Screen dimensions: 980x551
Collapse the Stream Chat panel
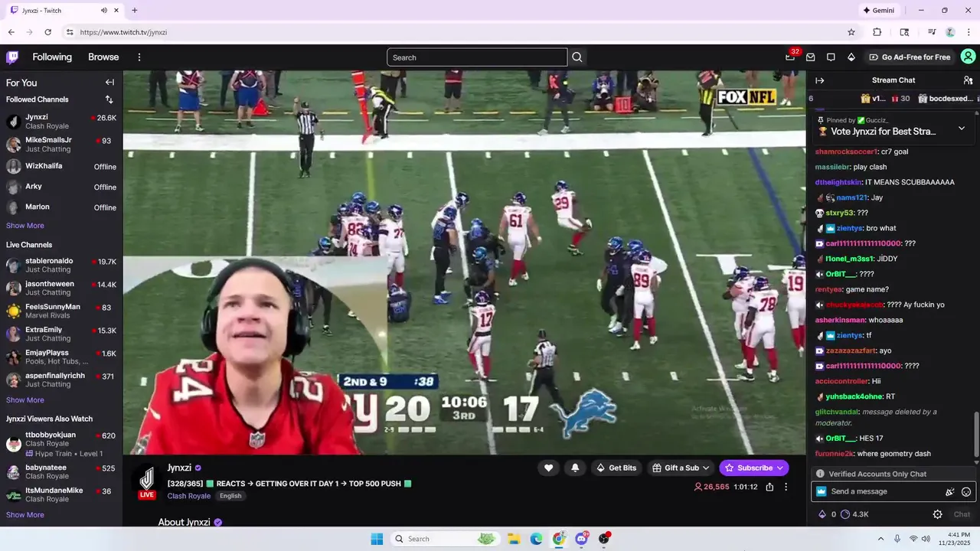tap(820, 80)
